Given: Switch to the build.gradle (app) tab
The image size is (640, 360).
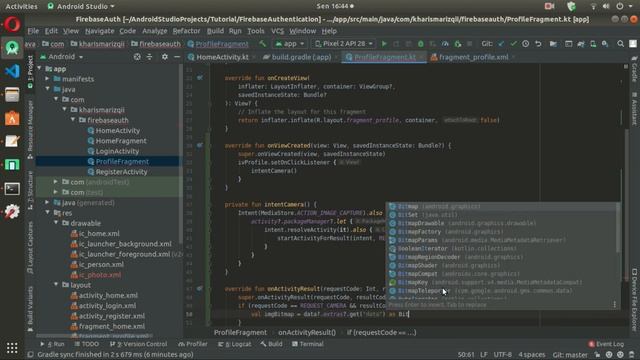Looking at the screenshot, I should (x=301, y=57).
